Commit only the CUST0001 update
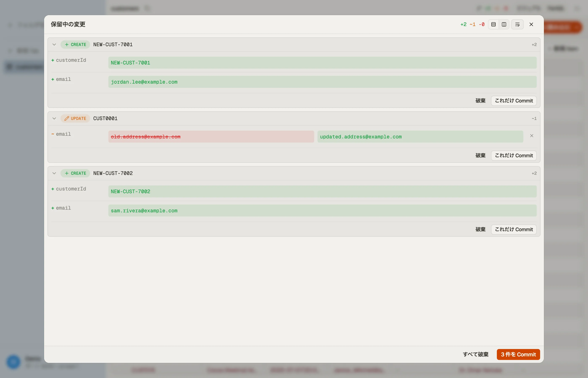The image size is (588, 378). (514, 155)
